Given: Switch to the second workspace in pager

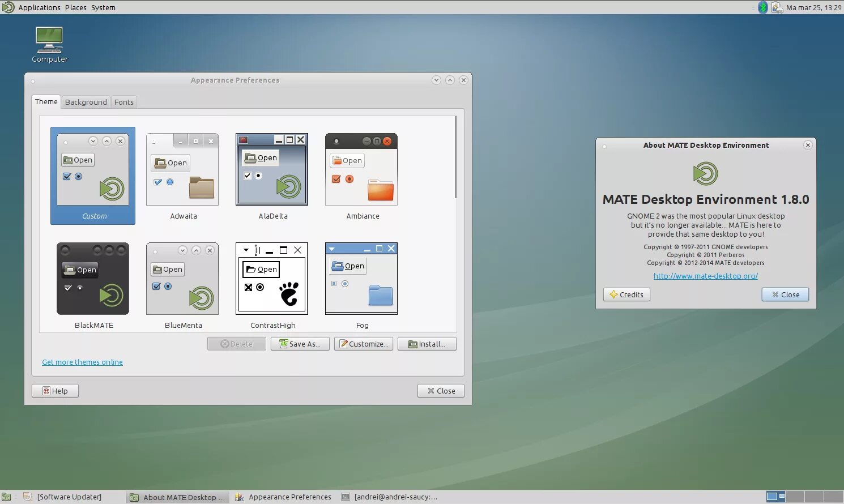Looking at the screenshot, I should (x=795, y=497).
